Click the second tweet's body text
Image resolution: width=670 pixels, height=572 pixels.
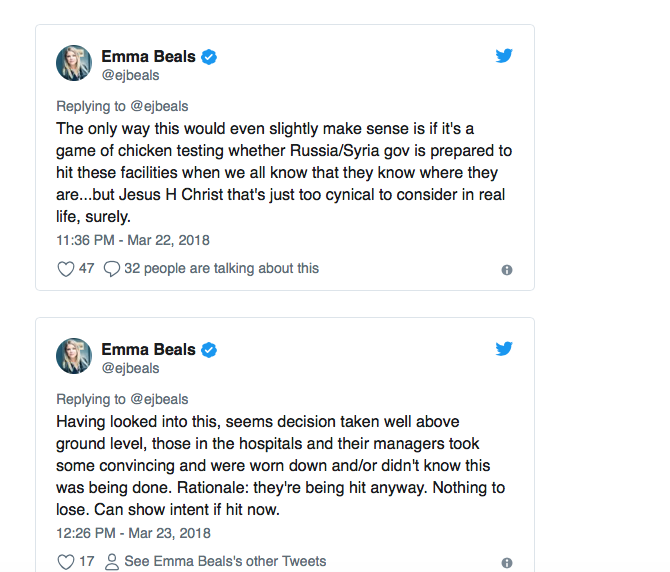pyautogui.click(x=280, y=465)
